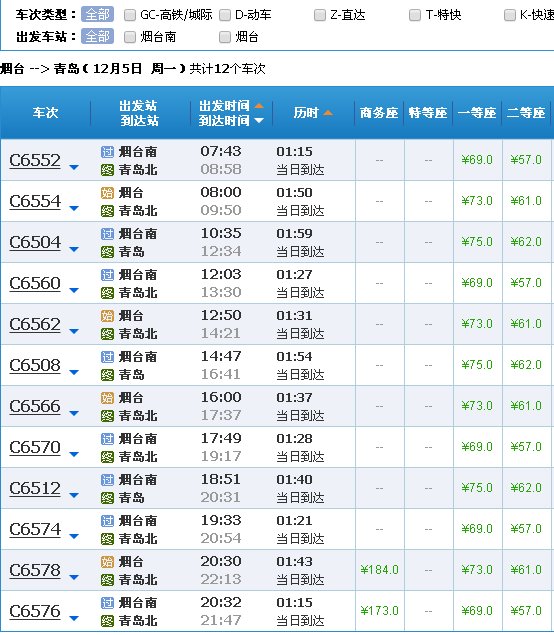This screenshot has width=554, height=635.
Task: Click the green 终 terminal icon for C6504 青岛
Action: (107, 252)
